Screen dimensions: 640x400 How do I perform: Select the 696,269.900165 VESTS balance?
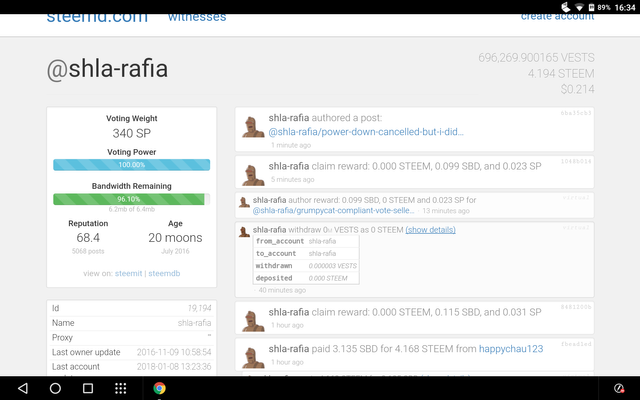pos(536,58)
